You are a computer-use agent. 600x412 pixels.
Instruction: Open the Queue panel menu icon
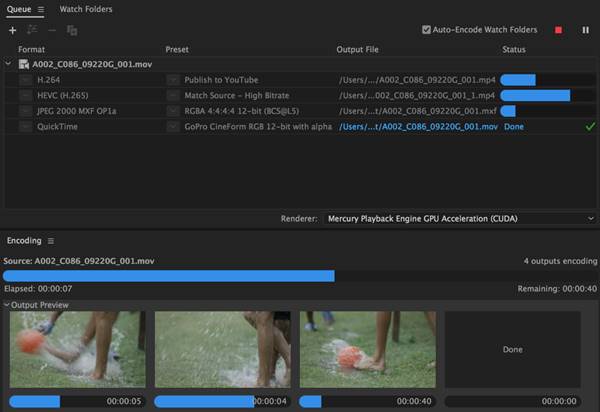(41, 9)
